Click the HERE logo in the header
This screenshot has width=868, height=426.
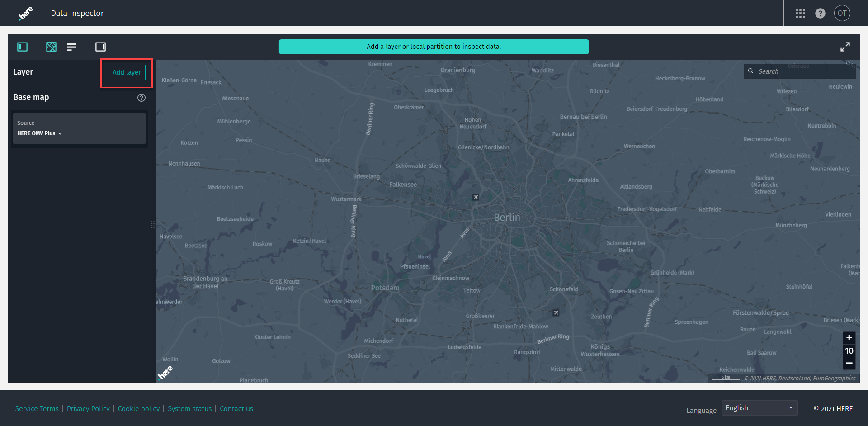[26, 13]
